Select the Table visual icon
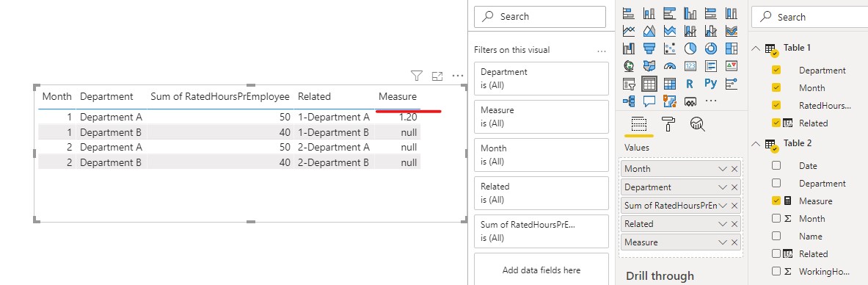The height and width of the screenshot is (285, 868). pyautogui.click(x=649, y=84)
